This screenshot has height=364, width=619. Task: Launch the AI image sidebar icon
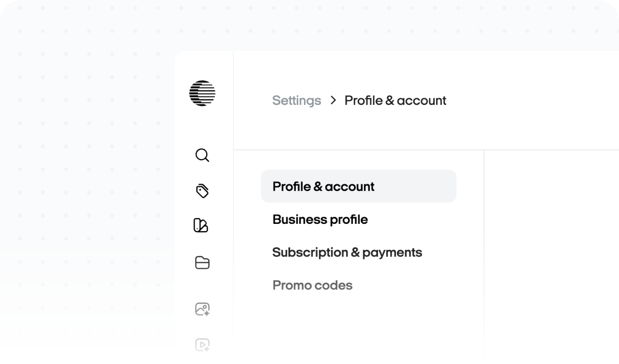click(x=202, y=309)
